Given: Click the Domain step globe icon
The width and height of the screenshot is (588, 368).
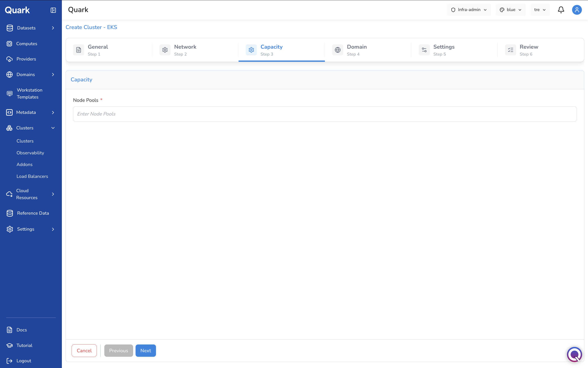Looking at the screenshot, I should pos(338,50).
